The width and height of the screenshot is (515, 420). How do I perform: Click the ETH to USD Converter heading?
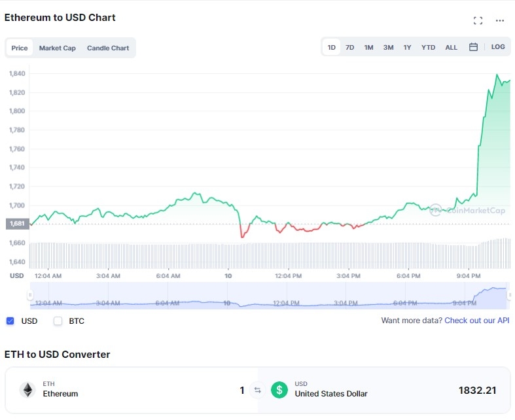57,355
